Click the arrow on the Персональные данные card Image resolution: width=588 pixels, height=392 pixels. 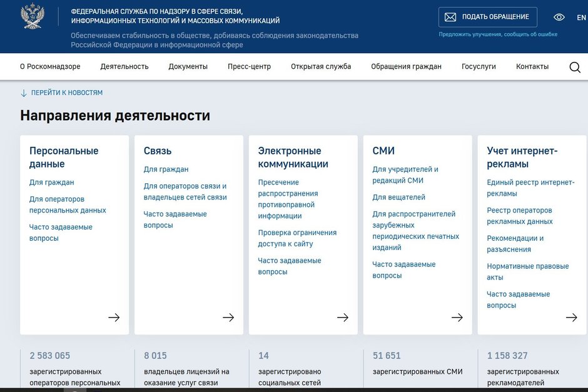point(114,318)
